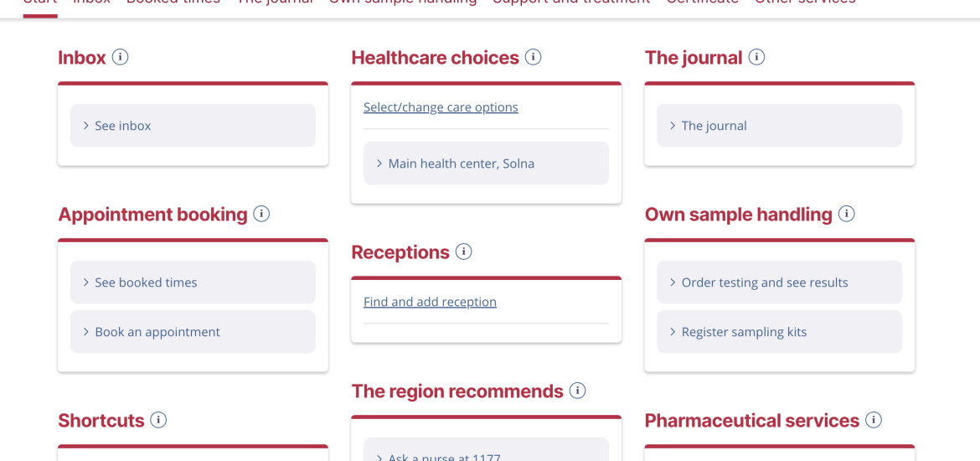Screen dimensions: 980x461
Task: Open the See inbox item
Action: pyautogui.click(x=193, y=126)
